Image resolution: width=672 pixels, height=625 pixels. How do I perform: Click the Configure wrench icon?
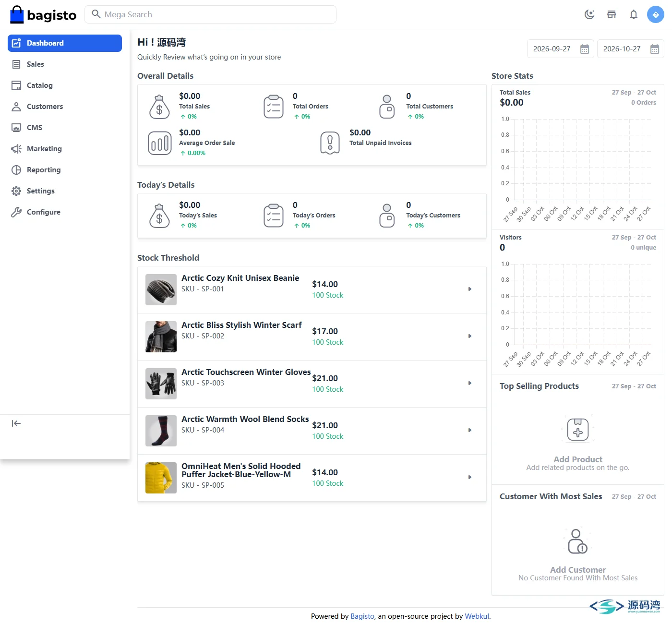16,212
